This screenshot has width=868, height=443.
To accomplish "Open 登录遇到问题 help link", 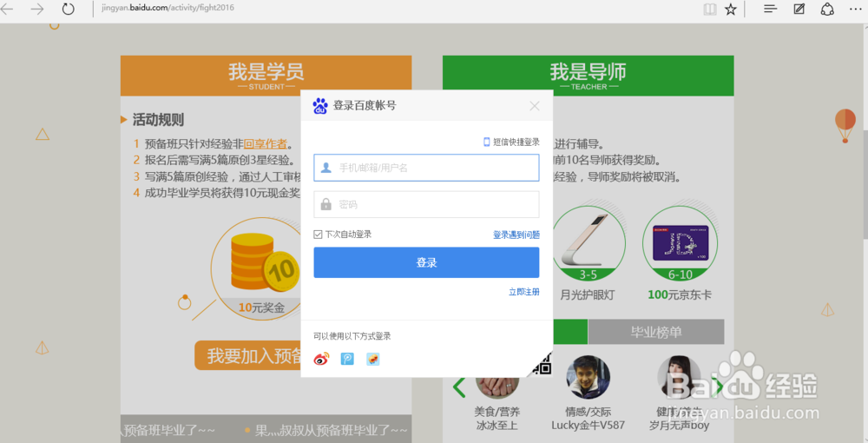I will click(x=516, y=235).
